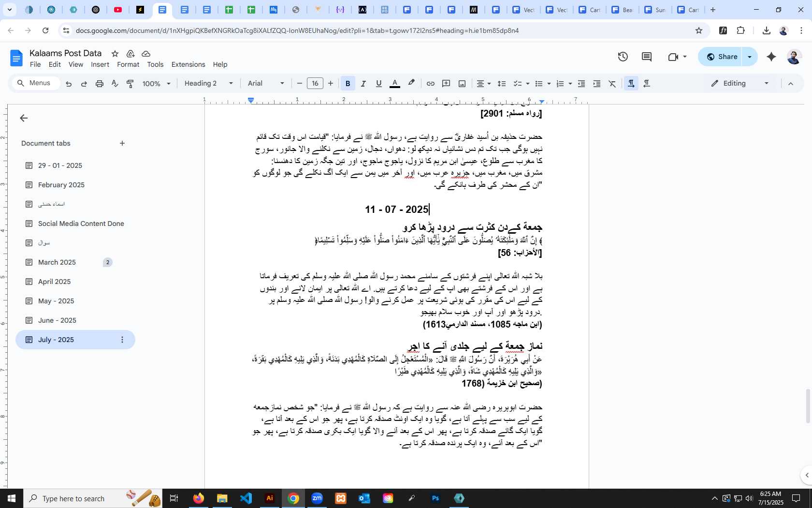View document status cloud icon
The height and width of the screenshot is (508, 812).
tap(146, 54)
